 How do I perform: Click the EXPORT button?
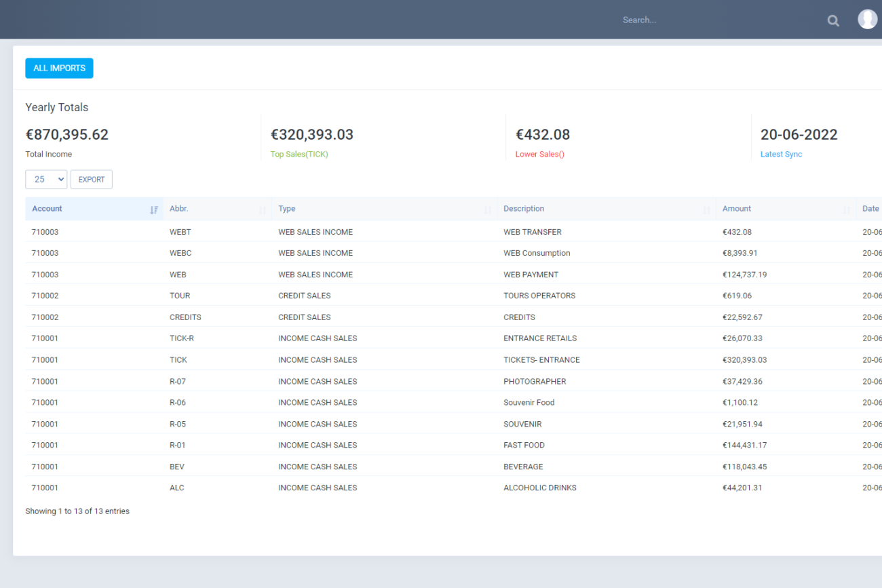[x=92, y=179]
